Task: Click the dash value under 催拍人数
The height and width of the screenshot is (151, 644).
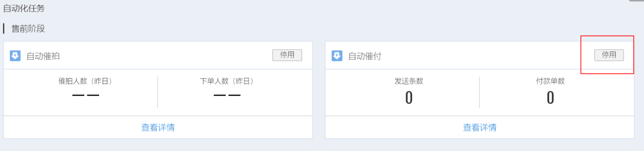Action: point(86,96)
